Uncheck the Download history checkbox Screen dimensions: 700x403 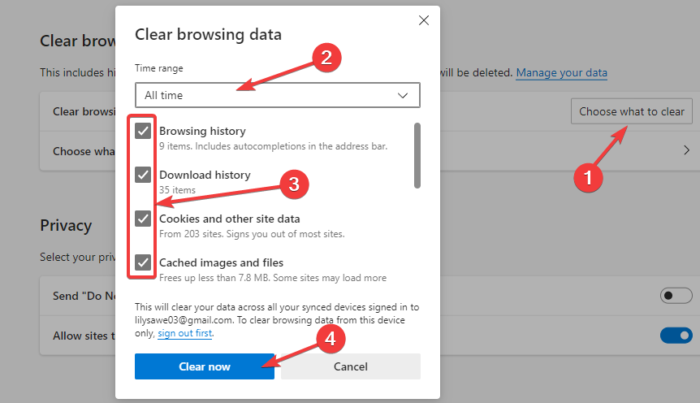144,175
